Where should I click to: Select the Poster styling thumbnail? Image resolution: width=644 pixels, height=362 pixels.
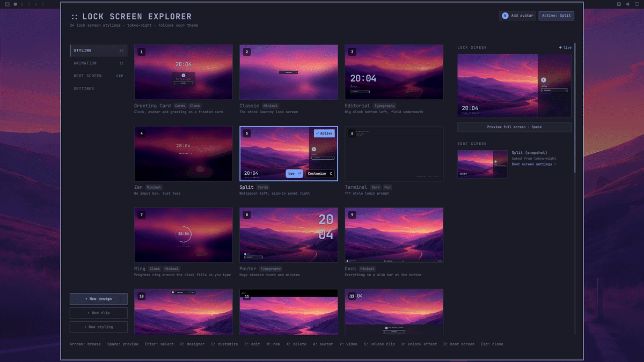(x=289, y=235)
